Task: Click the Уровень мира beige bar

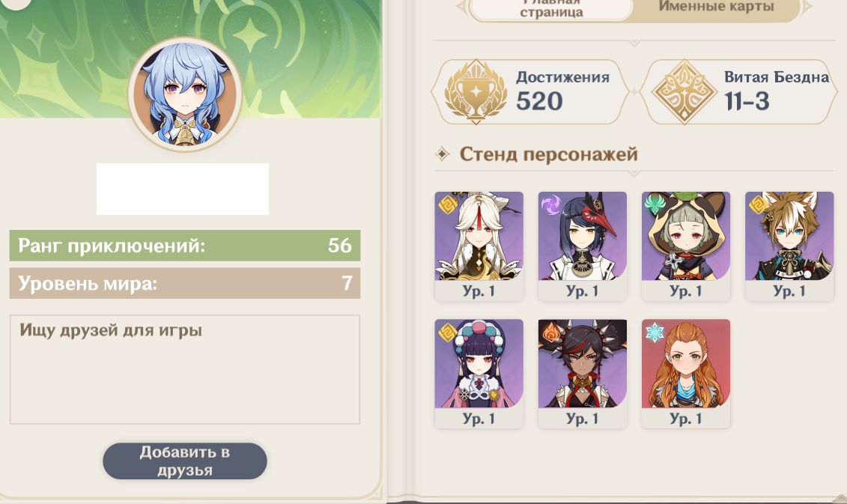Action: [185, 283]
